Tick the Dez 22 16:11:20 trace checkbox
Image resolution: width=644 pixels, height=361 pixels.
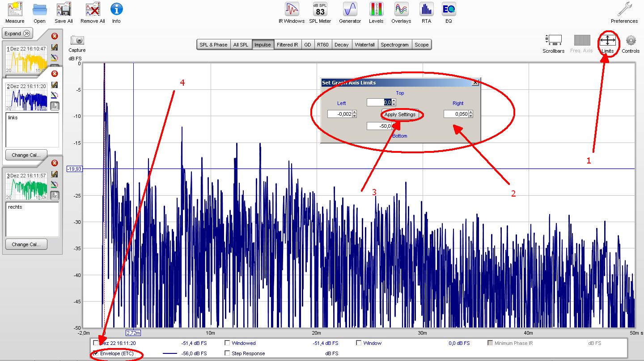(96, 343)
